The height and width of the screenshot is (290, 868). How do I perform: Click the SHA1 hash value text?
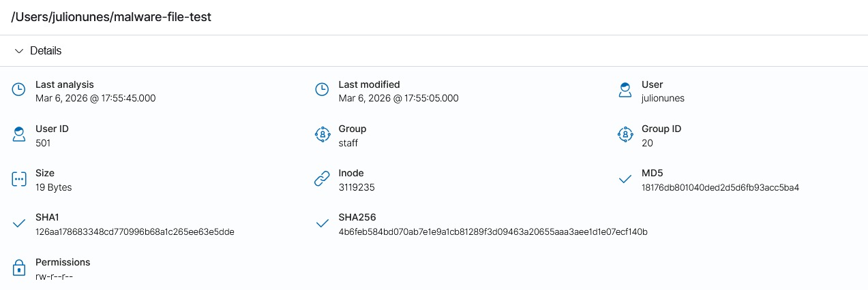[x=134, y=232]
